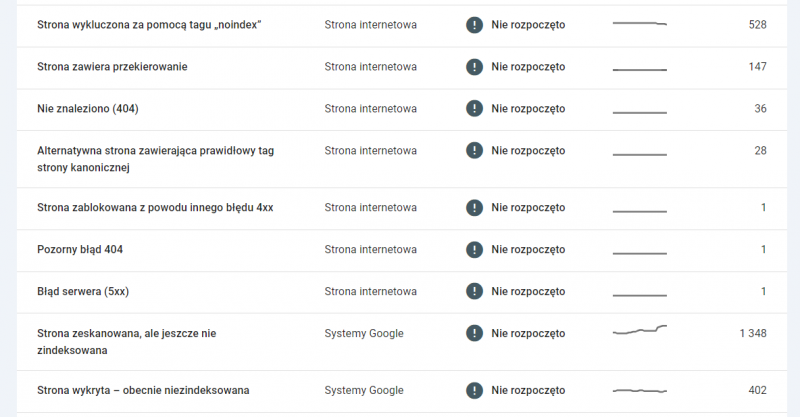Click the status icon in Strona wykryta row
The width and height of the screenshot is (800, 417).
click(474, 390)
